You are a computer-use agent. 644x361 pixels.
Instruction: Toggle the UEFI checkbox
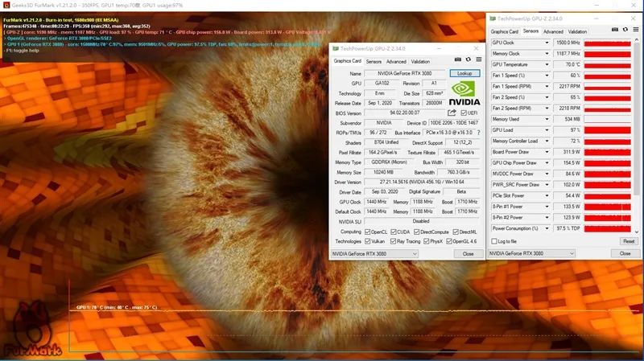tap(464, 113)
